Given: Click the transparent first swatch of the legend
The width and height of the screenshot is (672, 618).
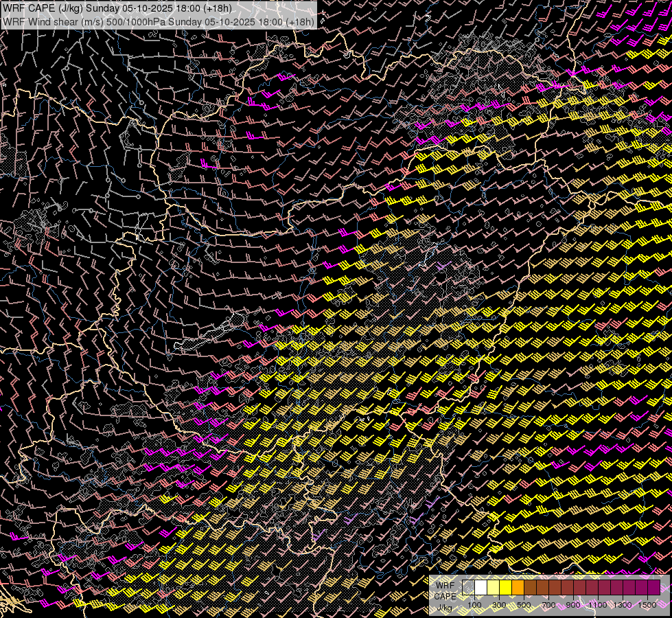Looking at the screenshot, I should point(468,588).
